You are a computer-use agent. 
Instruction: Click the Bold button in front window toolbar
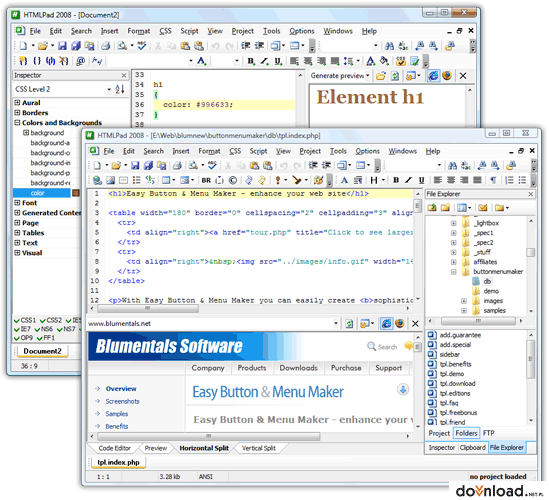coord(396,180)
